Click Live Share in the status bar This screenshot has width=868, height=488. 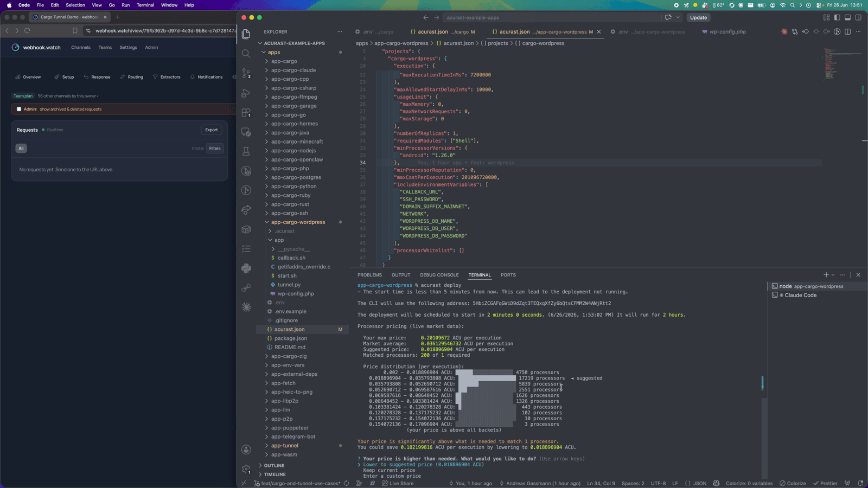(x=397, y=483)
